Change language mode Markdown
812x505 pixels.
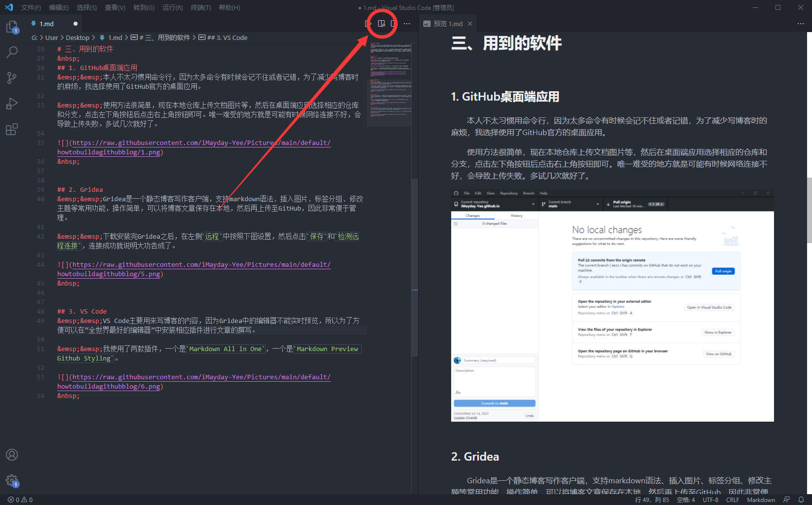[x=761, y=500]
